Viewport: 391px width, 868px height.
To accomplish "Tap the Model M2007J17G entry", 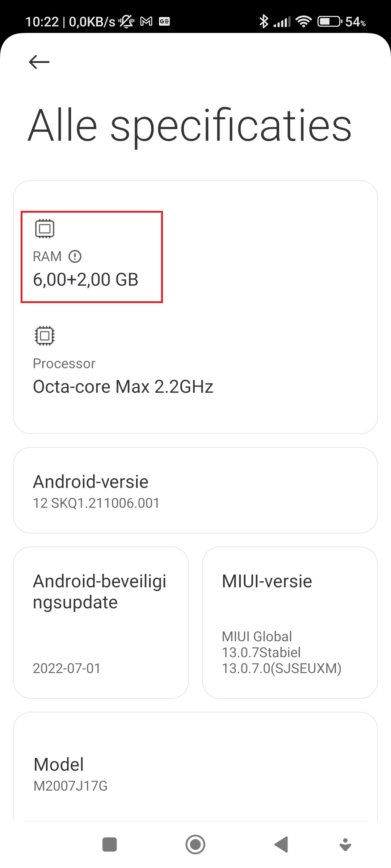I will point(195,774).
